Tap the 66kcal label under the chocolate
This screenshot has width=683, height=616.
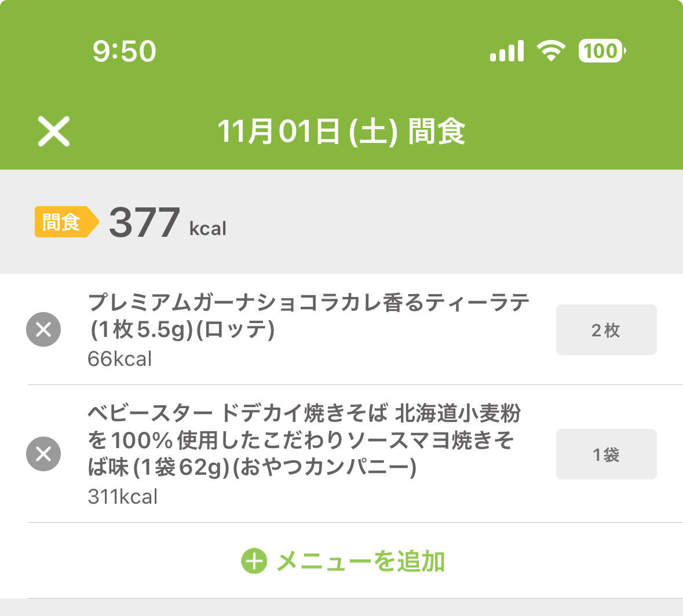click(119, 359)
